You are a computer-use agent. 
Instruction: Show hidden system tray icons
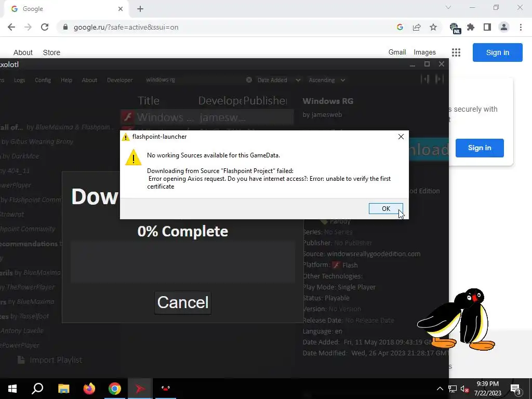[440, 389]
